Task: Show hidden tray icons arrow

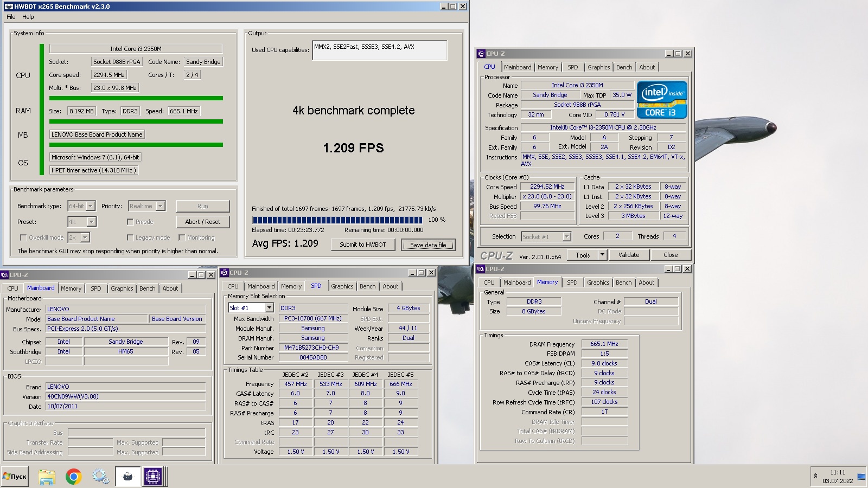Action: point(815,476)
